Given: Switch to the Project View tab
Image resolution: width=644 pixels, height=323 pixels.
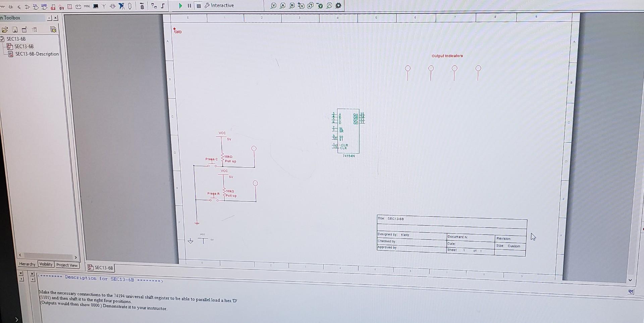Looking at the screenshot, I should click(x=67, y=265).
